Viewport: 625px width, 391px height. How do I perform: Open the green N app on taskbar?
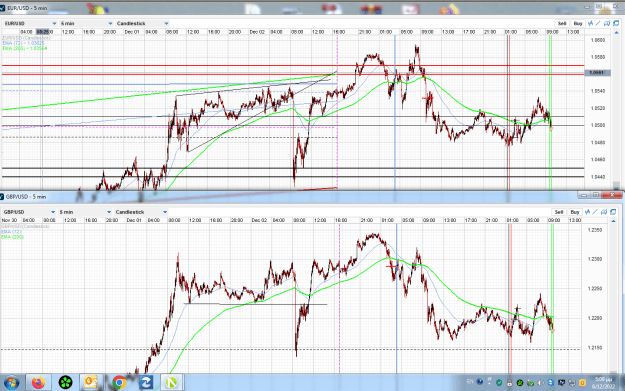tap(172, 383)
